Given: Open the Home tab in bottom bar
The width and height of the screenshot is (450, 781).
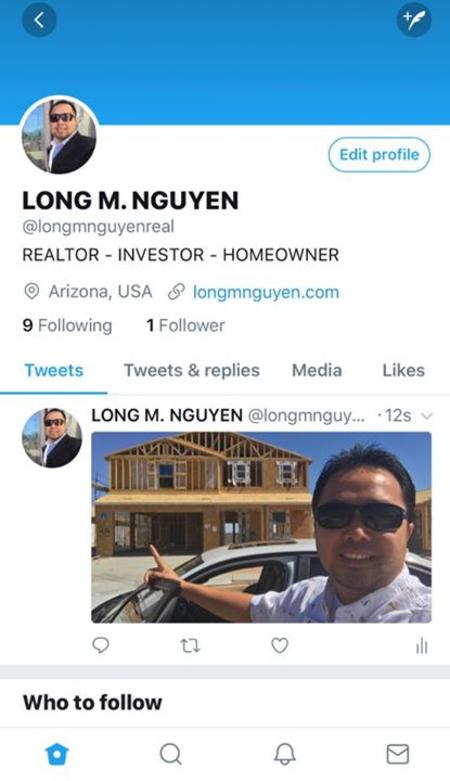Looking at the screenshot, I should (57, 754).
